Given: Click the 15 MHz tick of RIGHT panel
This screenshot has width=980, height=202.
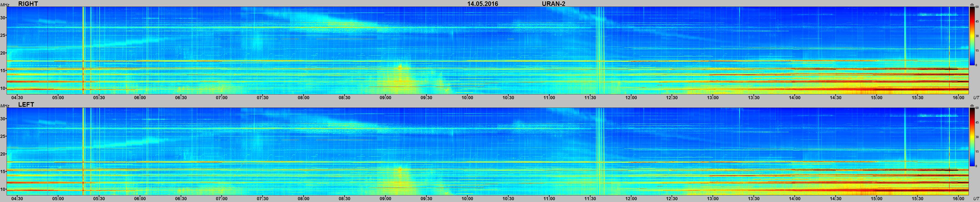Looking at the screenshot, I should point(3,70).
